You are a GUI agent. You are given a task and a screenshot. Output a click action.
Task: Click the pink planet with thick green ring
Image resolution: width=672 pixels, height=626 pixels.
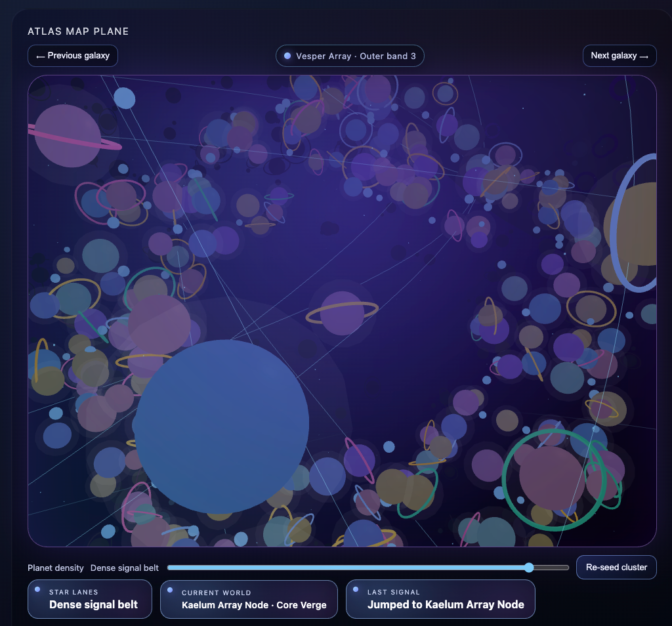[x=552, y=478]
